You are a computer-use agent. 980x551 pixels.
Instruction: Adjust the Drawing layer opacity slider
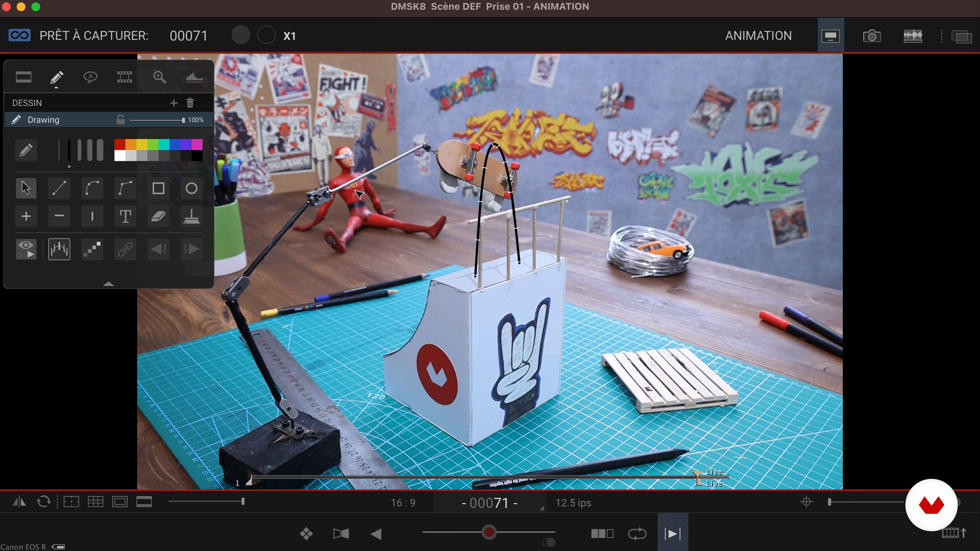pos(157,120)
